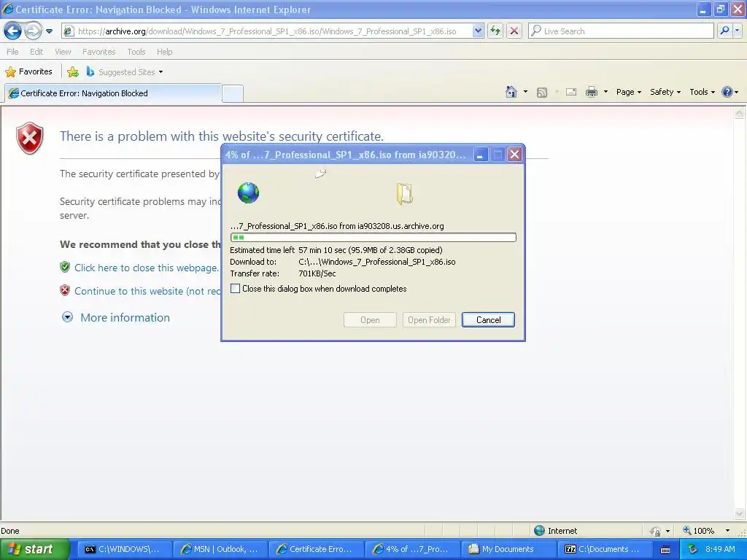Screen dimensions: 747x560
Task: Expand zoom level dropdown arrow in status bar
Action: (727, 531)
